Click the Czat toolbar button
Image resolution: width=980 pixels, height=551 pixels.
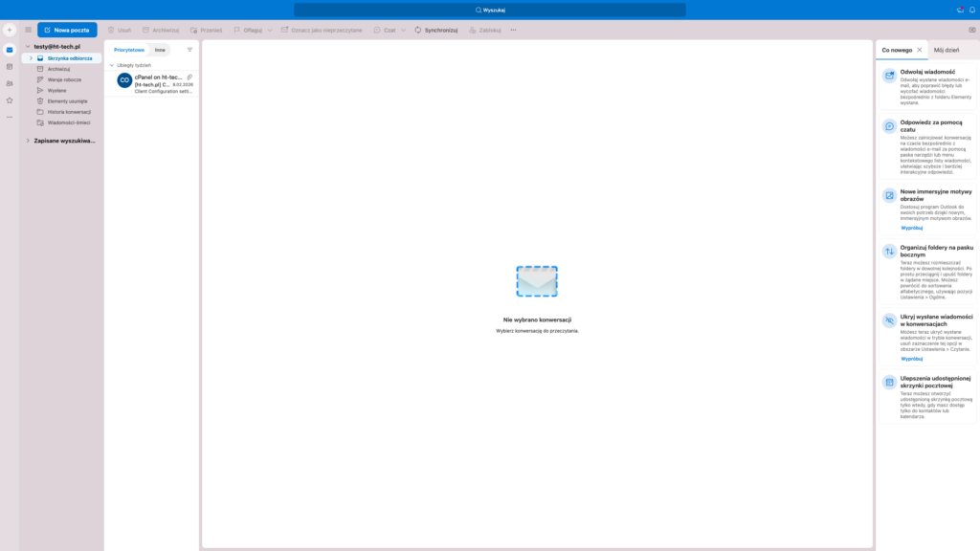(x=385, y=30)
